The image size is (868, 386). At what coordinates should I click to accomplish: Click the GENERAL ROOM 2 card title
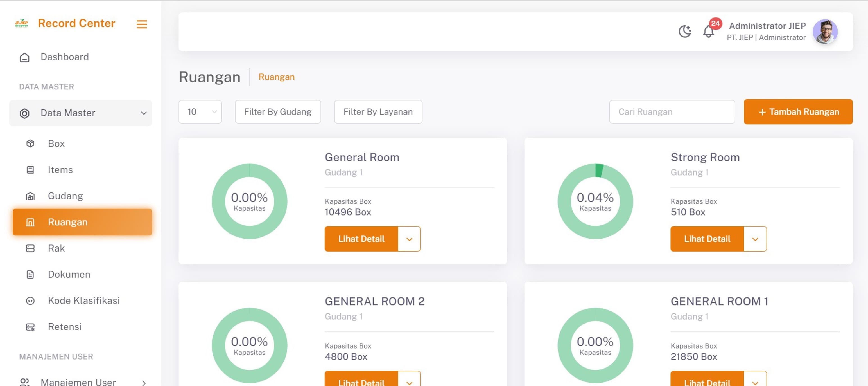pos(375,301)
